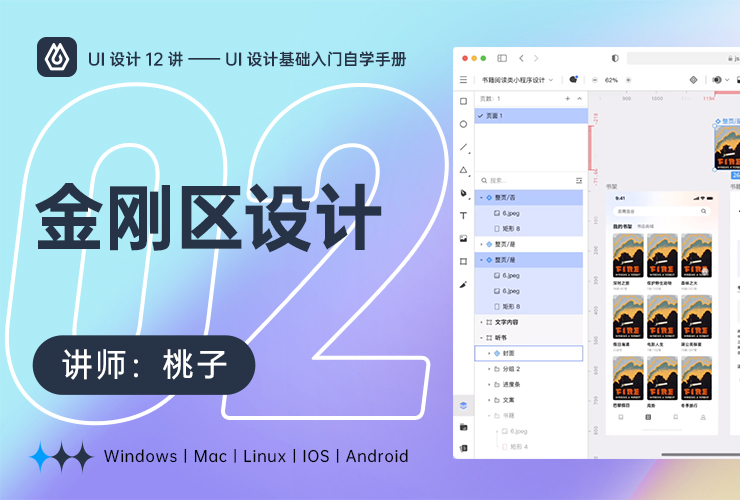Toggle the half-shaded shield appearance icon

614,58
